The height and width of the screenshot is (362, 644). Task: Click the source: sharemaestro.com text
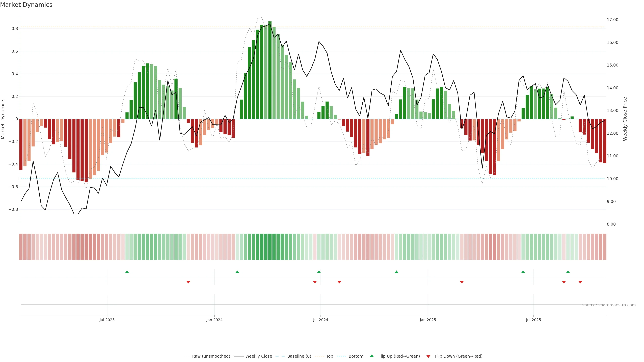[x=609, y=305]
